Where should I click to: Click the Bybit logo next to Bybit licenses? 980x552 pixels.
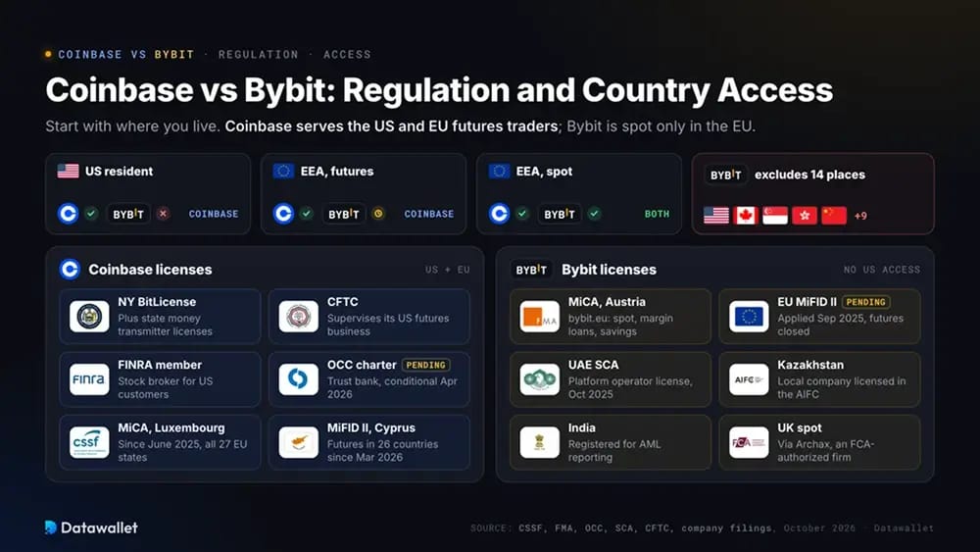click(x=531, y=270)
